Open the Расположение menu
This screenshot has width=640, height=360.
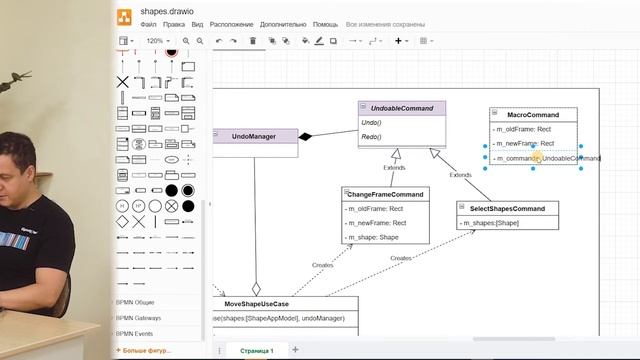tap(231, 24)
